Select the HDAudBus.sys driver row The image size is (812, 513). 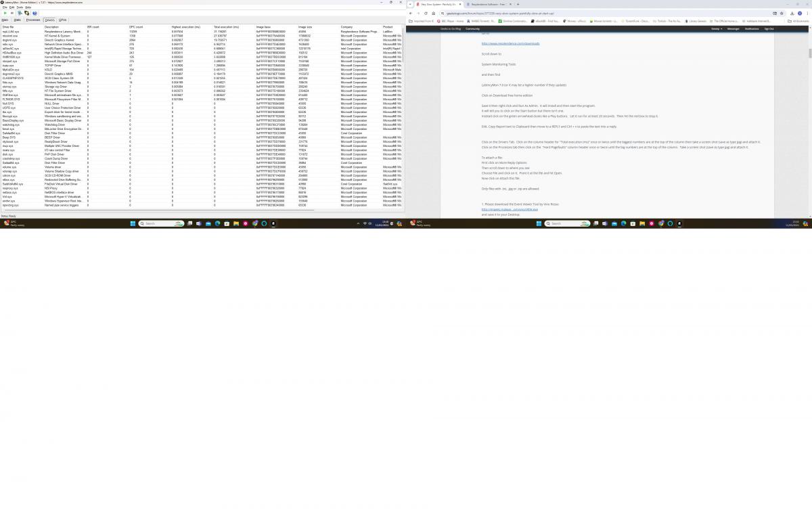[x=202, y=53]
